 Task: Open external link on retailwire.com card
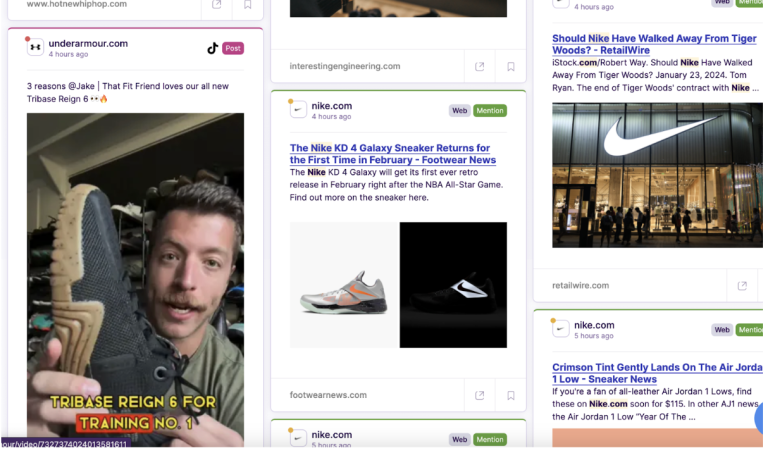tap(742, 285)
